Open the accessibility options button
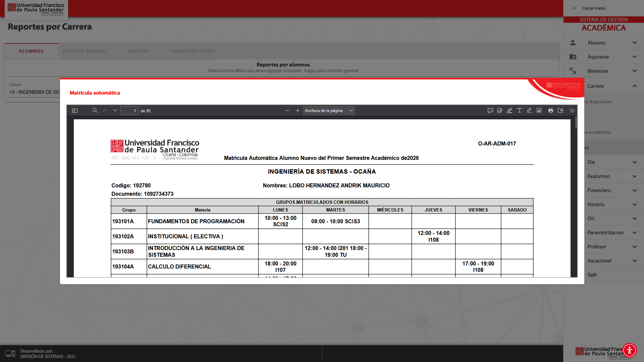The image size is (644, 362). (629, 350)
